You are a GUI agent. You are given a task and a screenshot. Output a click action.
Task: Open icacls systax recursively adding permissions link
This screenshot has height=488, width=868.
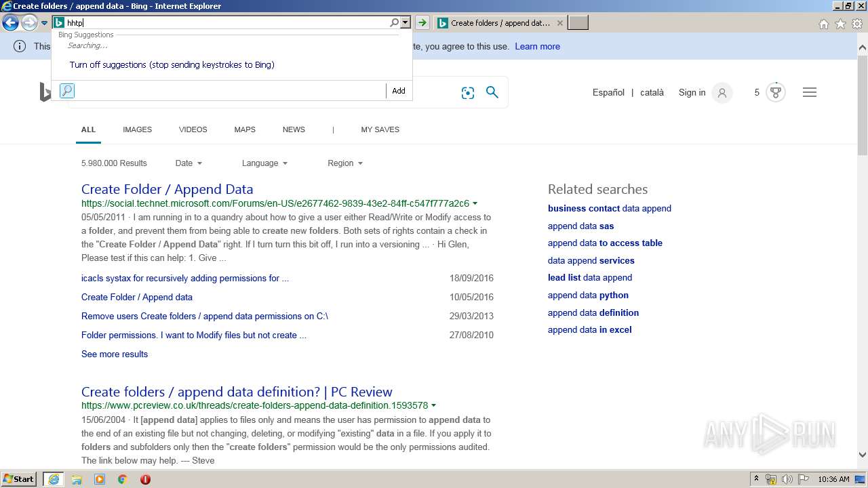(185, 279)
